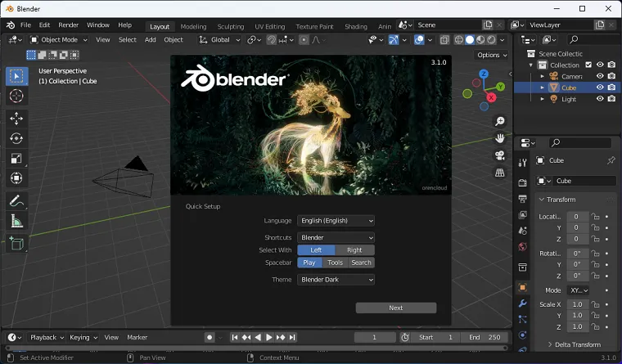Switch to the Modeling workspace tab
Viewport: 622px width, 364px height.
tap(194, 26)
